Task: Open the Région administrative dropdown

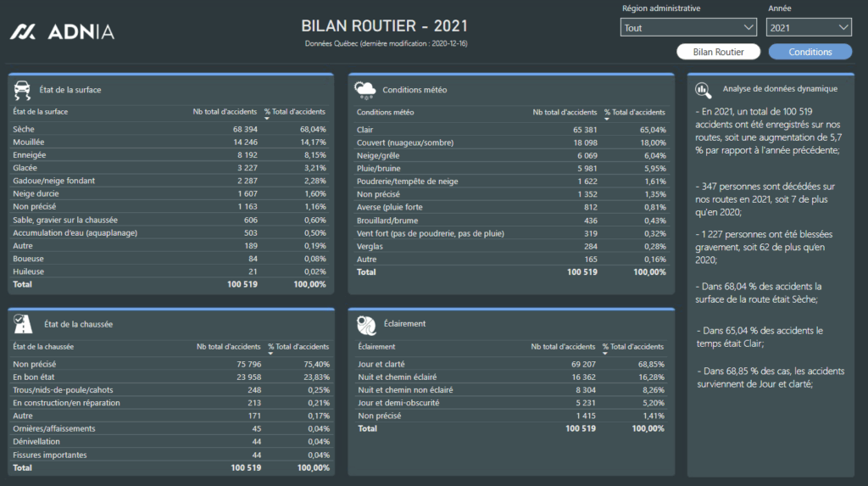Action: 687,28
